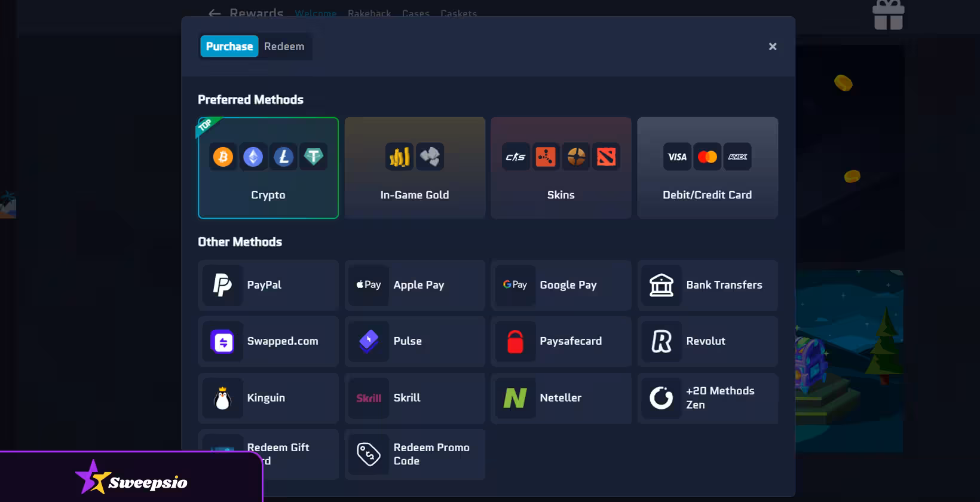Switch to the Purchase tab
This screenshot has width=980, height=502.
point(229,47)
